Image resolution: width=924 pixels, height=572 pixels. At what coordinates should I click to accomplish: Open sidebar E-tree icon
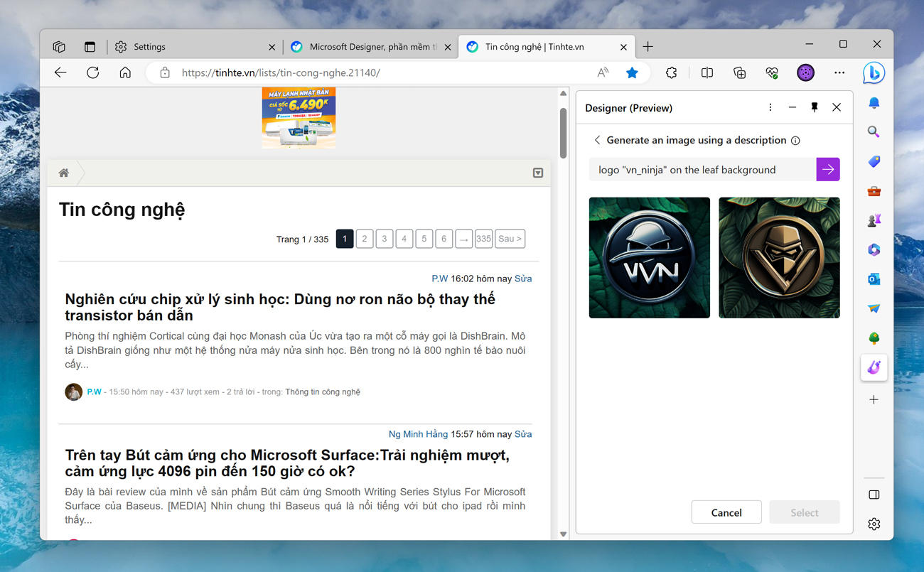tap(874, 338)
